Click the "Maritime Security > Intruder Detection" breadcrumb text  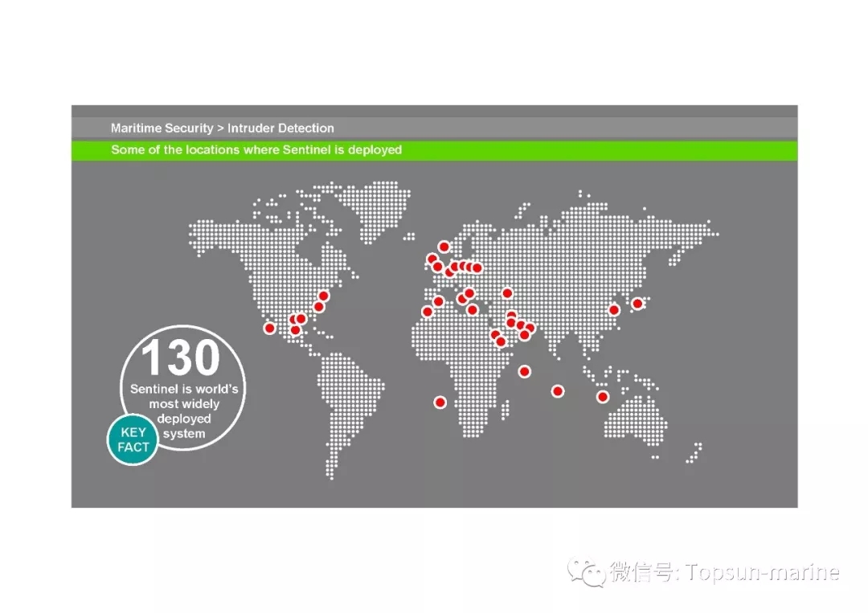click(x=222, y=129)
